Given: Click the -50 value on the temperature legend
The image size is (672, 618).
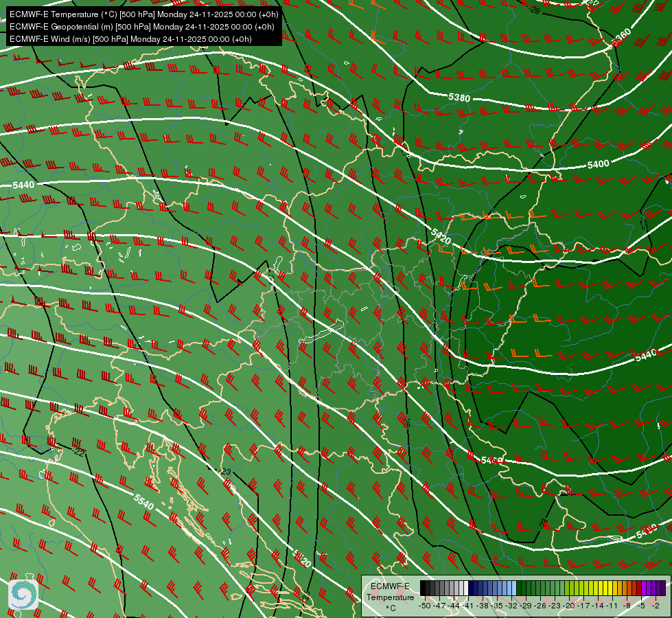Looking at the screenshot, I should point(425,606).
